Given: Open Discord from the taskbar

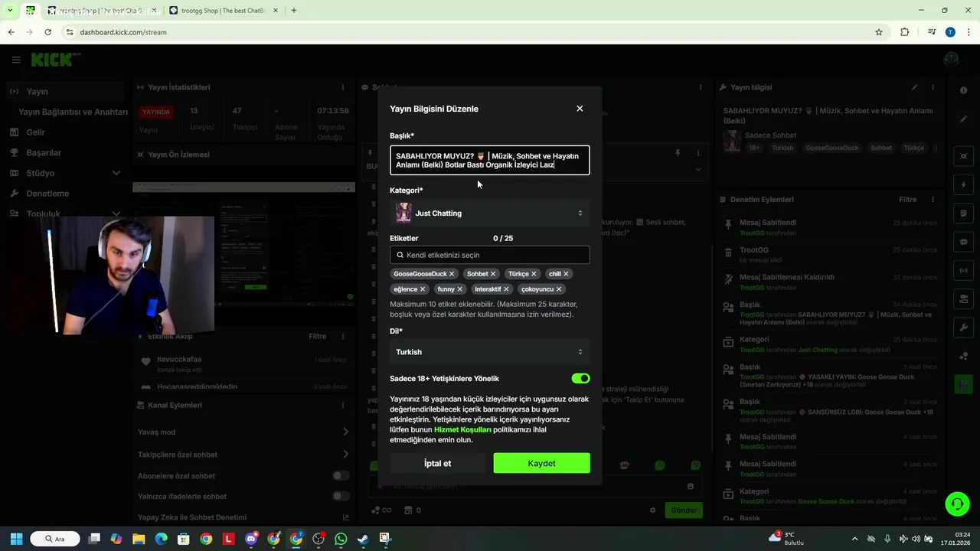Looking at the screenshot, I should [x=251, y=539].
